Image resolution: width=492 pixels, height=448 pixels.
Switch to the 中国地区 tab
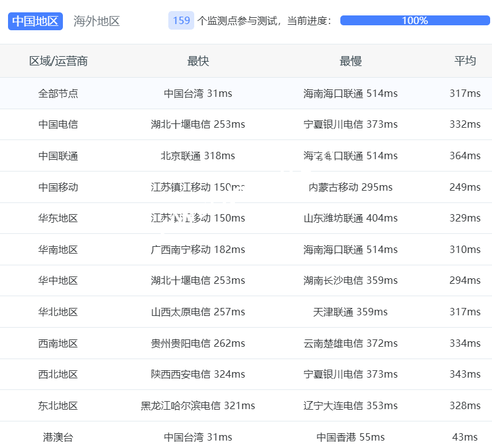(35, 21)
